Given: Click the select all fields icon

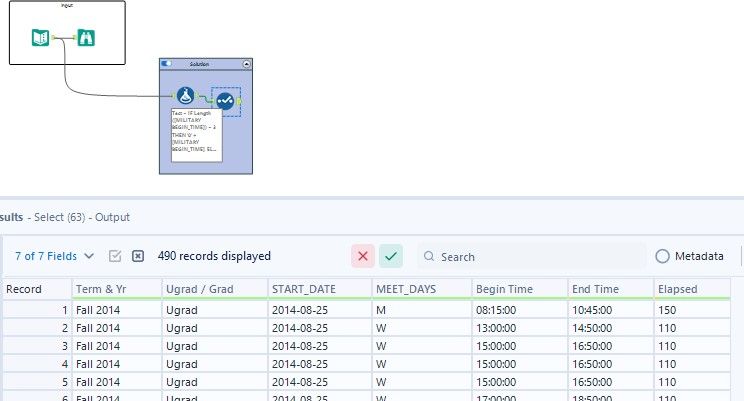Looking at the screenshot, I should tap(115, 256).
